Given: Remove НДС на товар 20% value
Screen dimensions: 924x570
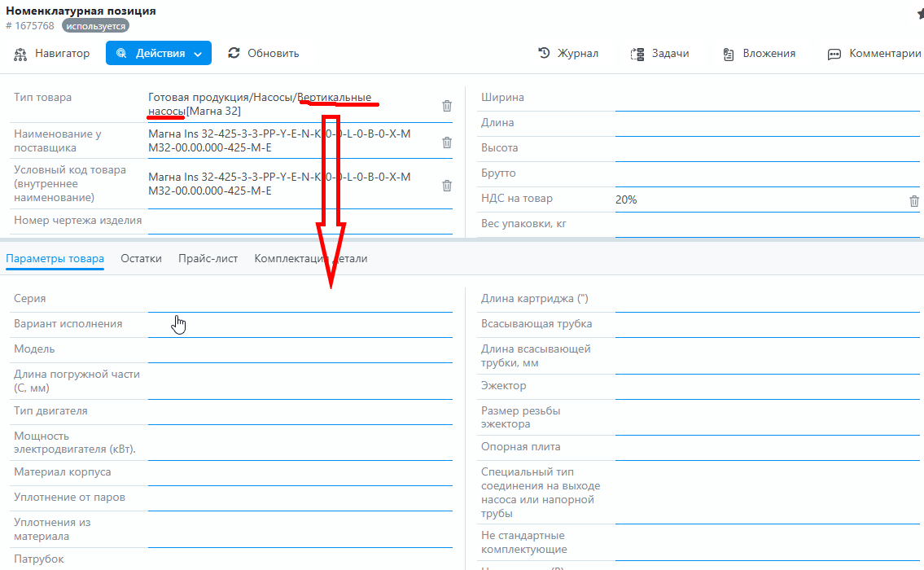Looking at the screenshot, I should click(914, 201).
